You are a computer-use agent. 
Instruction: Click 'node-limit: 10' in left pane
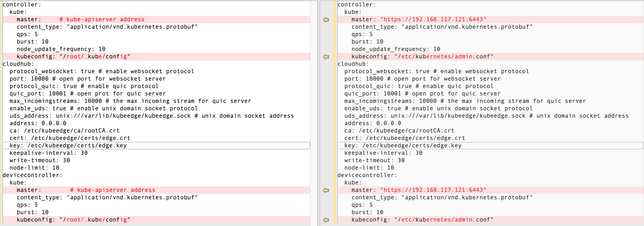coord(34,168)
